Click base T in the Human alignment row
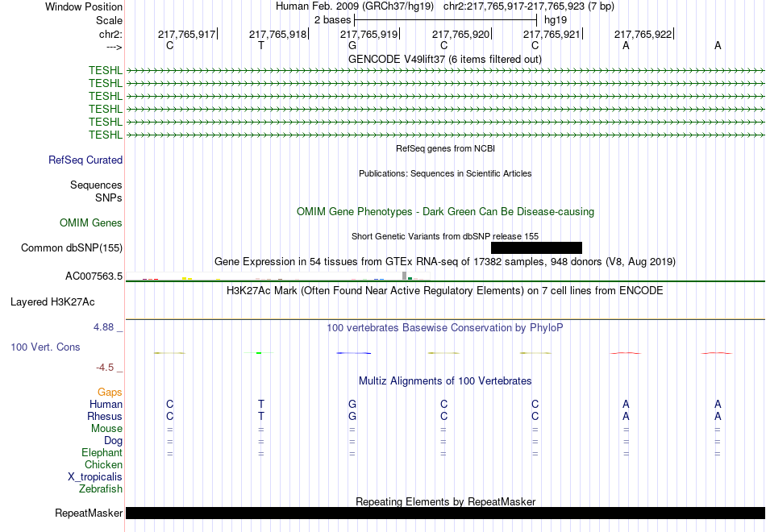 [x=261, y=404]
